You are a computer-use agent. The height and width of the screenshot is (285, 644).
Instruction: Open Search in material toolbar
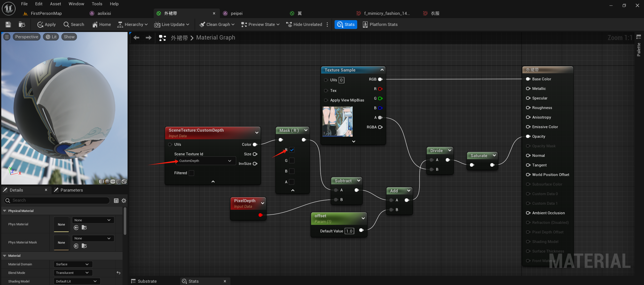pos(74,24)
